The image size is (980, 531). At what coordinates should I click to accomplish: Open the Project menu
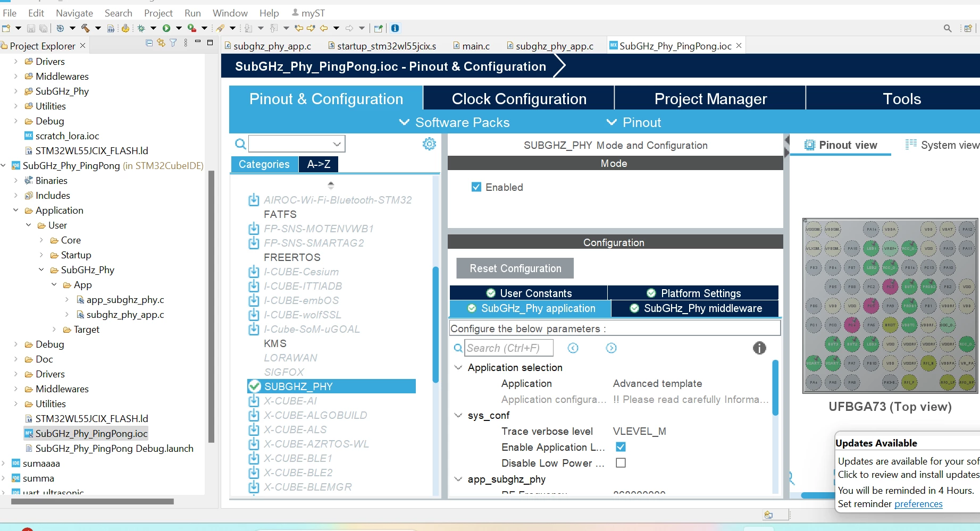click(158, 13)
